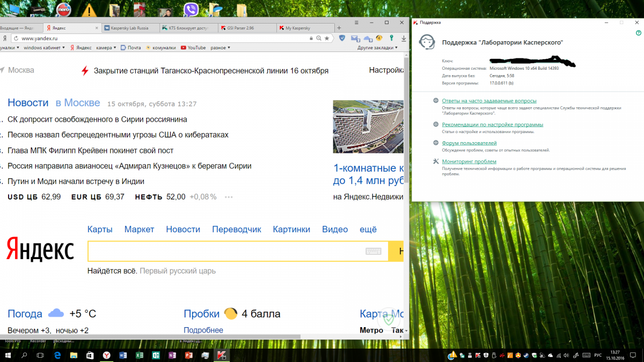Screen dimensions: 644x362
Task: Switch to the 'Kaspersky Lab Russia' tab
Action: point(130,28)
